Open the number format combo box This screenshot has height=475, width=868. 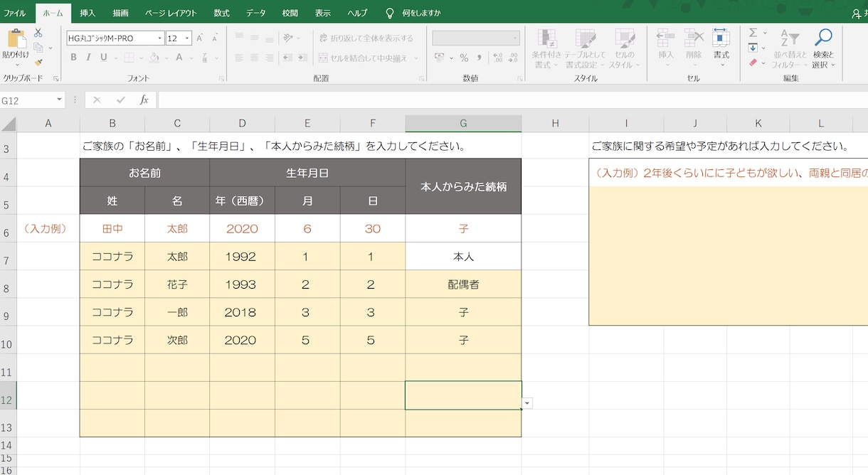pyautogui.click(x=476, y=38)
